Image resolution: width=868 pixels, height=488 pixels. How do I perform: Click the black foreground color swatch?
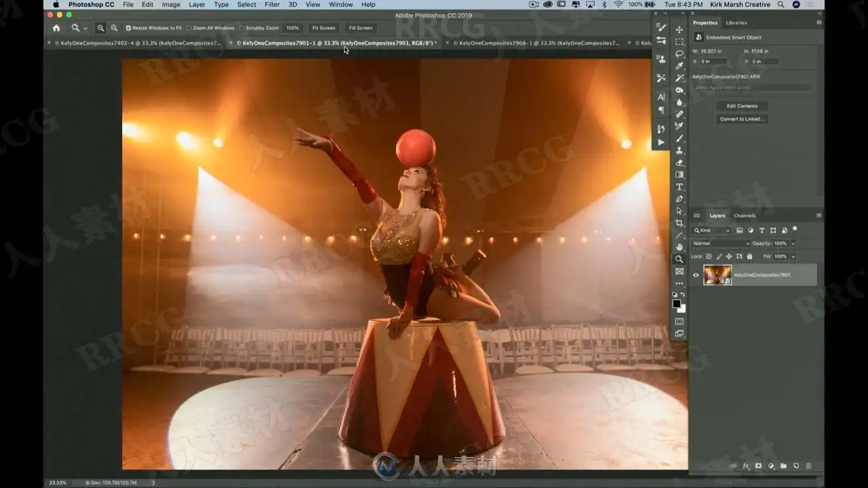(676, 304)
